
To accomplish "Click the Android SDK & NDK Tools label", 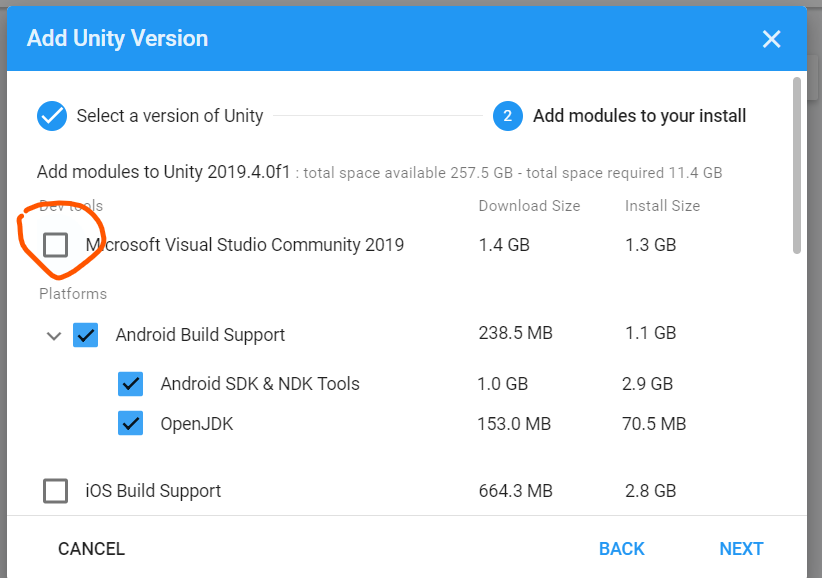I will 260,384.
